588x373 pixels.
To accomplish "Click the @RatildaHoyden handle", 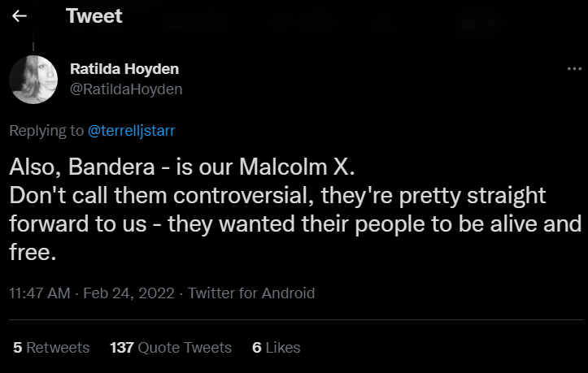I will (x=126, y=89).
